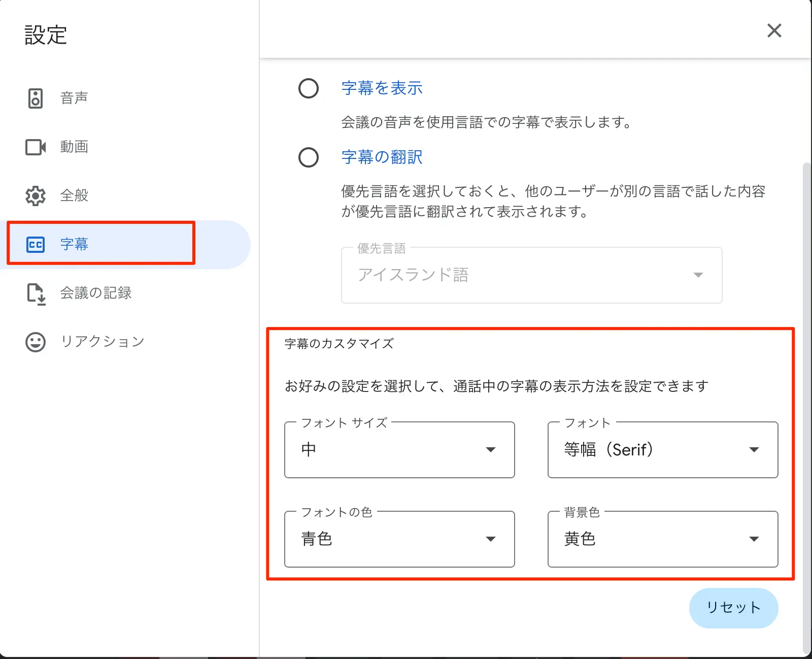Click the arrow in the 等幅 (Serif) box
Viewport: 812px width, 659px height.
754,450
